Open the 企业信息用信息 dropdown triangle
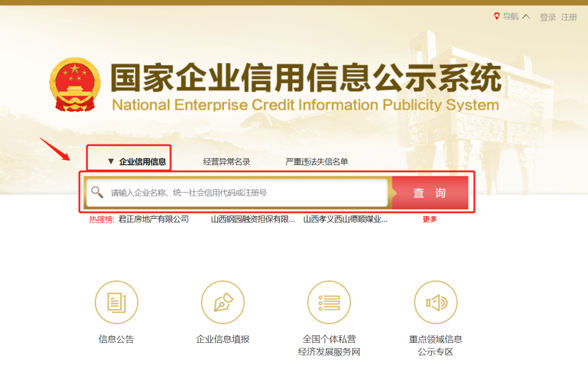 (111, 161)
